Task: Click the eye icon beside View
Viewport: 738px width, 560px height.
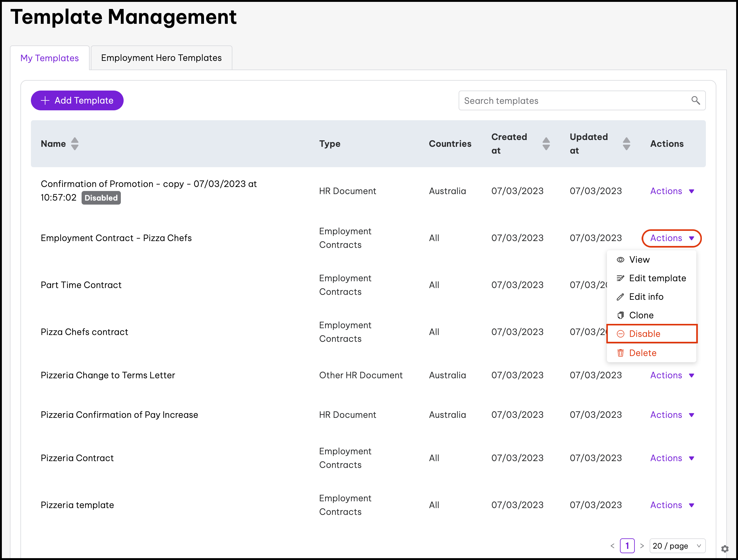Action: (620, 260)
